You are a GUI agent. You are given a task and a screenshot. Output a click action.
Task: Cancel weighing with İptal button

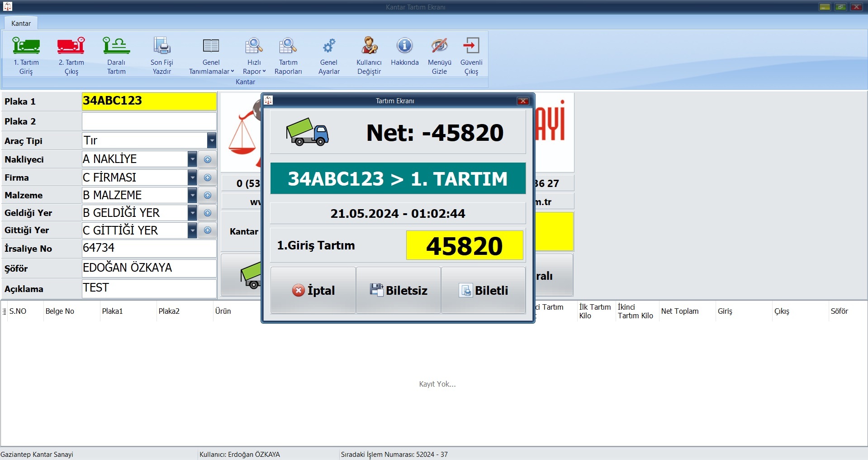[x=313, y=290]
